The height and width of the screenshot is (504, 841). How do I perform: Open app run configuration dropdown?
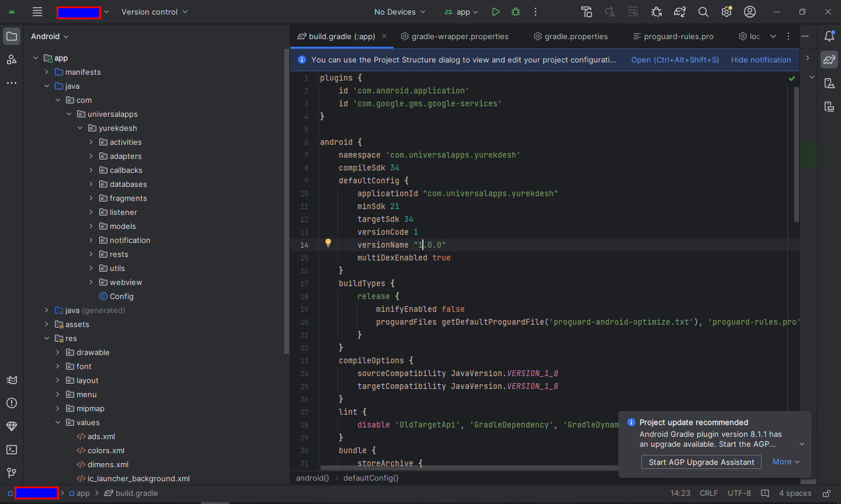tap(461, 12)
